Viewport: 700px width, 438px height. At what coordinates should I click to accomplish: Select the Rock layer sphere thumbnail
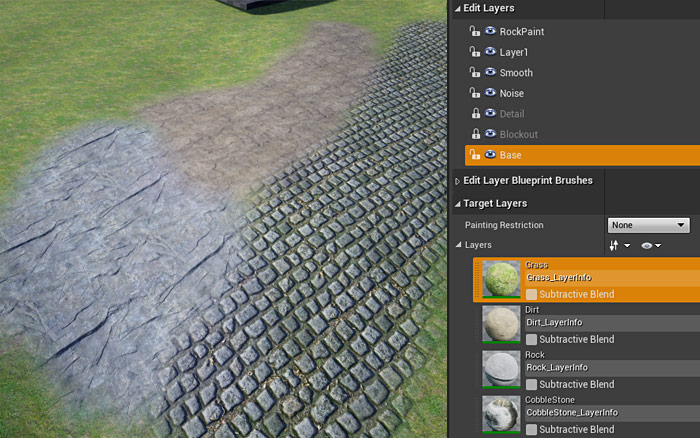(501, 369)
